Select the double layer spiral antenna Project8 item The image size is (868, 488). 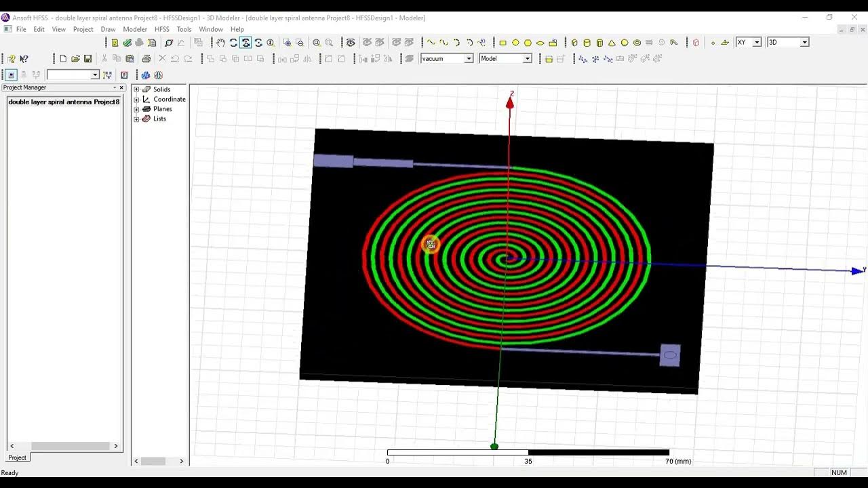coord(64,102)
